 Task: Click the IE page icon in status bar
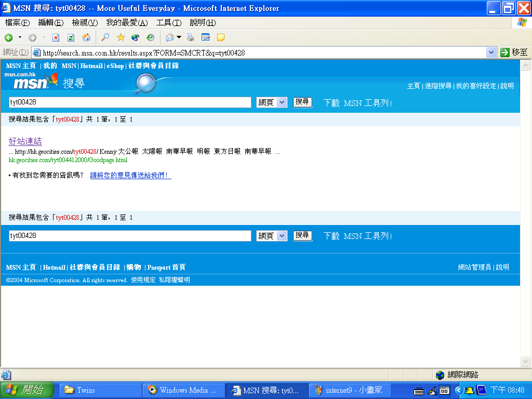(x=6, y=375)
